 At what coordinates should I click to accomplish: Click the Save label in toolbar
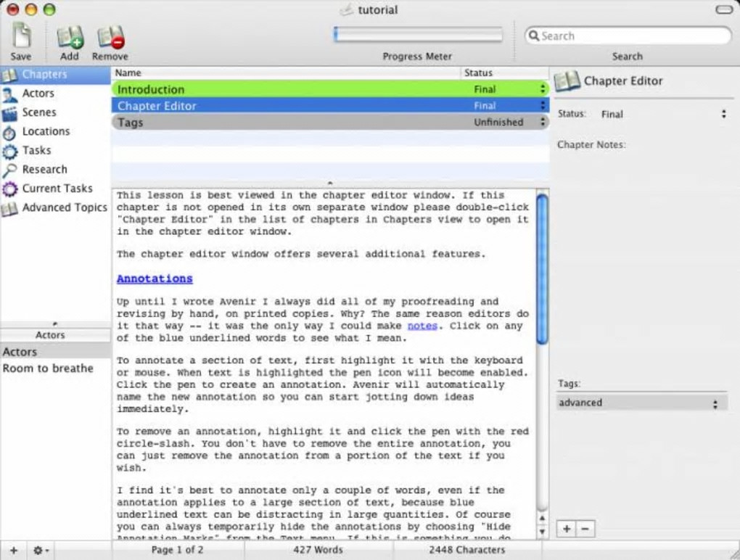coord(21,57)
